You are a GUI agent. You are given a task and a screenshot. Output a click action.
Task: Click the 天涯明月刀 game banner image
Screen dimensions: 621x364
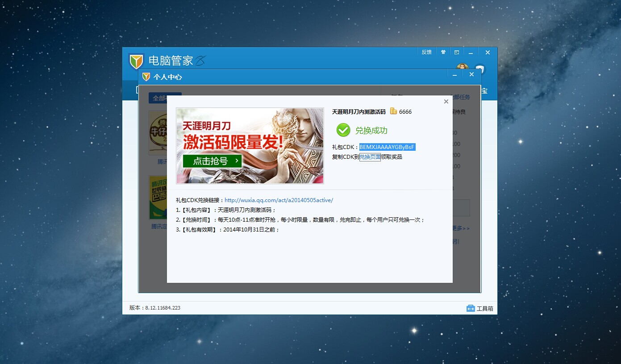250,146
